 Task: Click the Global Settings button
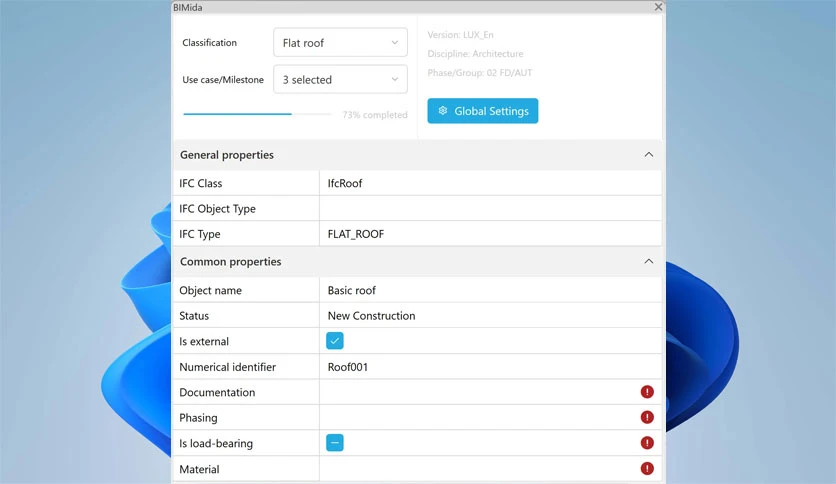pos(483,111)
